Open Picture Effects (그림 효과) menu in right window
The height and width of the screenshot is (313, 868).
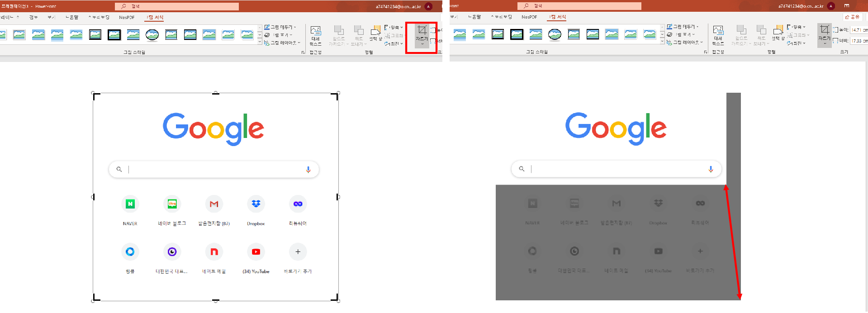click(x=681, y=34)
